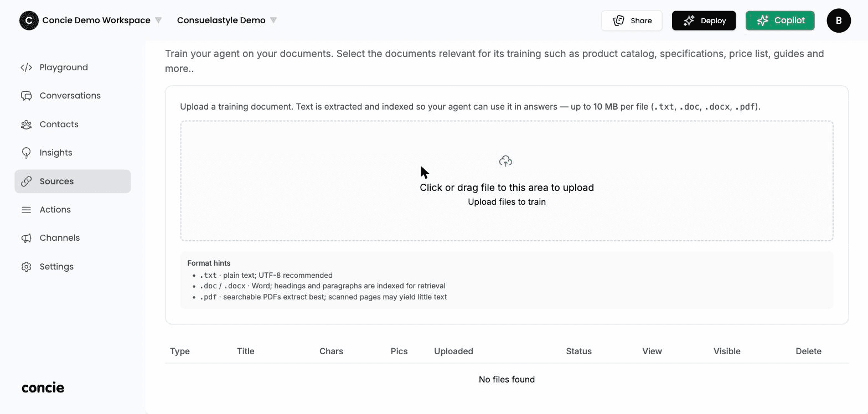Click the concie logo at bottom
Image resolution: width=868 pixels, height=414 pixels.
(x=43, y=388)
